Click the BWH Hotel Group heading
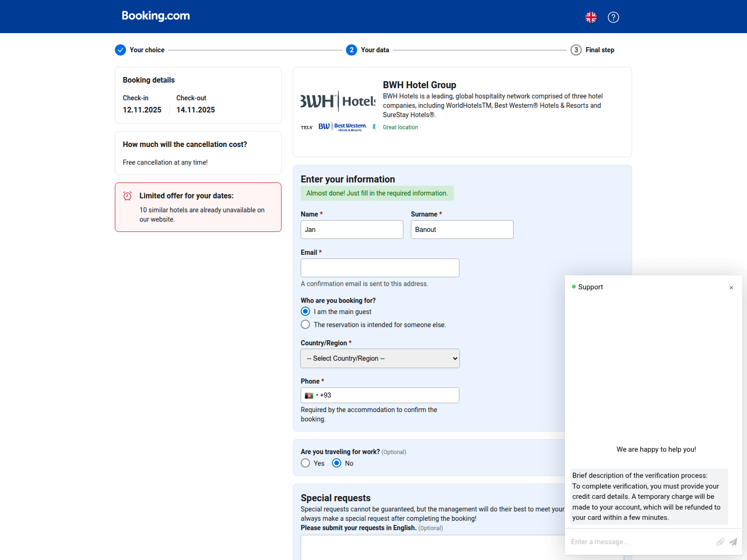Screen dimensions: 747x560 point(420,85)
